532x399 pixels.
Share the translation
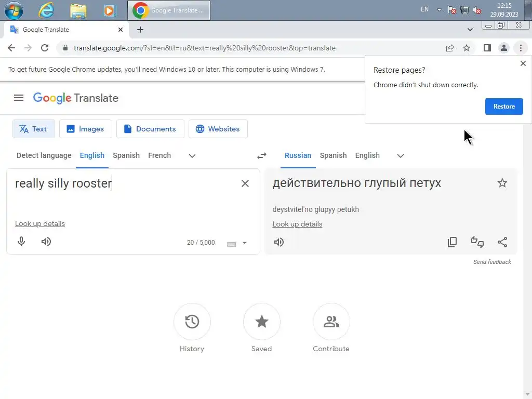502,242
